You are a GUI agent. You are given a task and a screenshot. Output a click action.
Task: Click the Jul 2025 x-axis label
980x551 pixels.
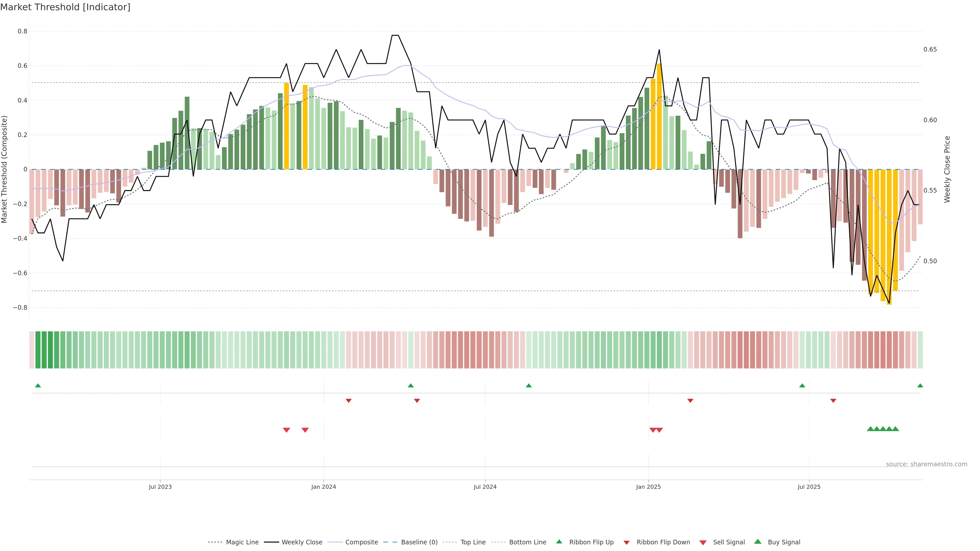809,487
